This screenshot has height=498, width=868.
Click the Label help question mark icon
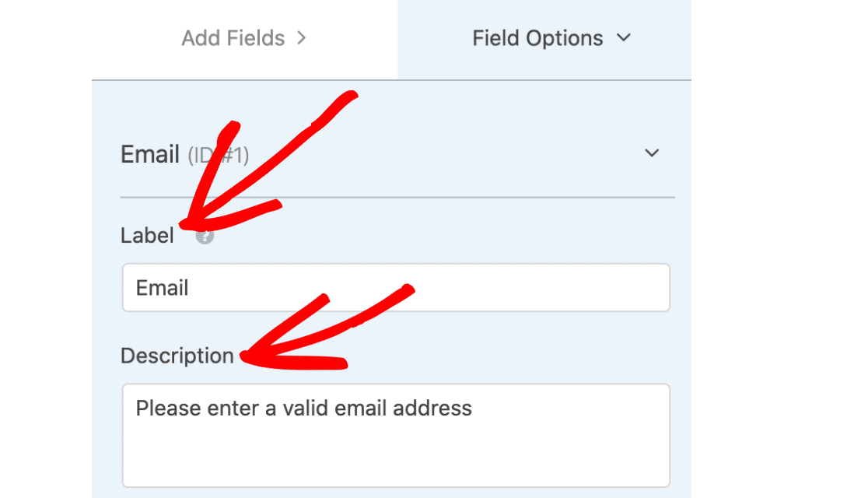205,237
